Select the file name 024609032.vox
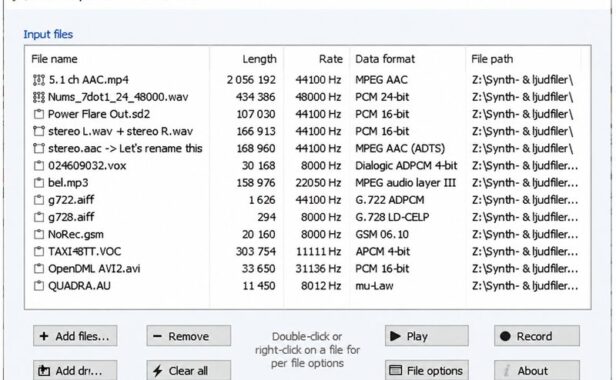Screen dimensions: 616x380 [87, 166]
